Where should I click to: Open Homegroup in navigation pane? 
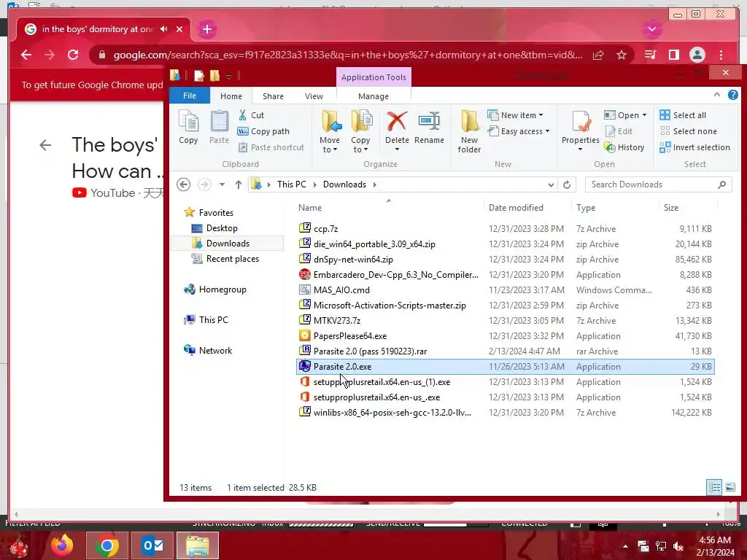[x=222, y=289]
